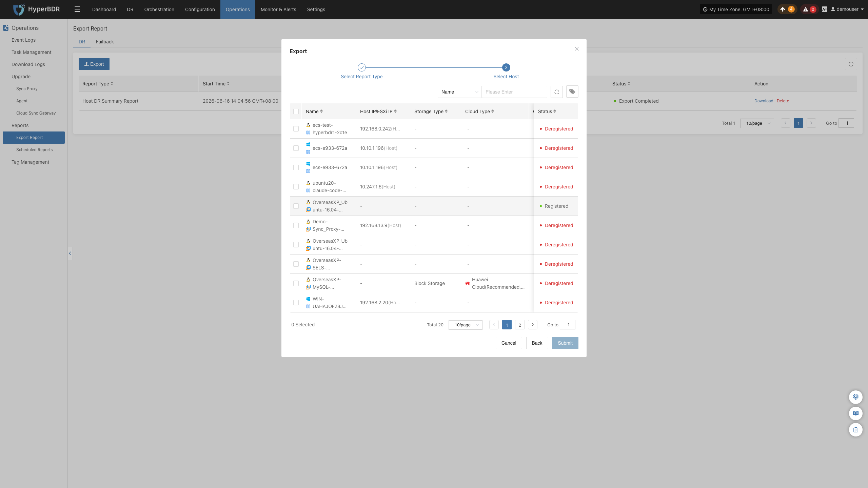Go to next page of hosts in dialog
The width and height of the screenshot is (868, 488).
tap(533, 325)
